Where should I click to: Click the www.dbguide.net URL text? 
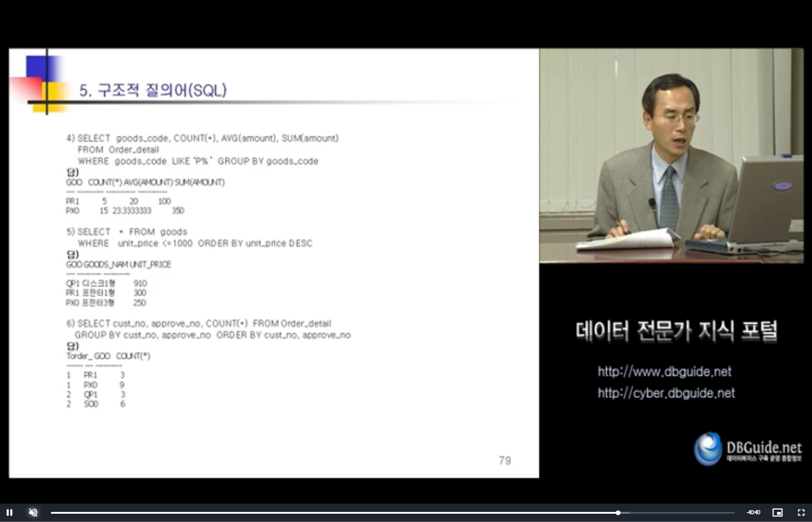coord(665,372)
